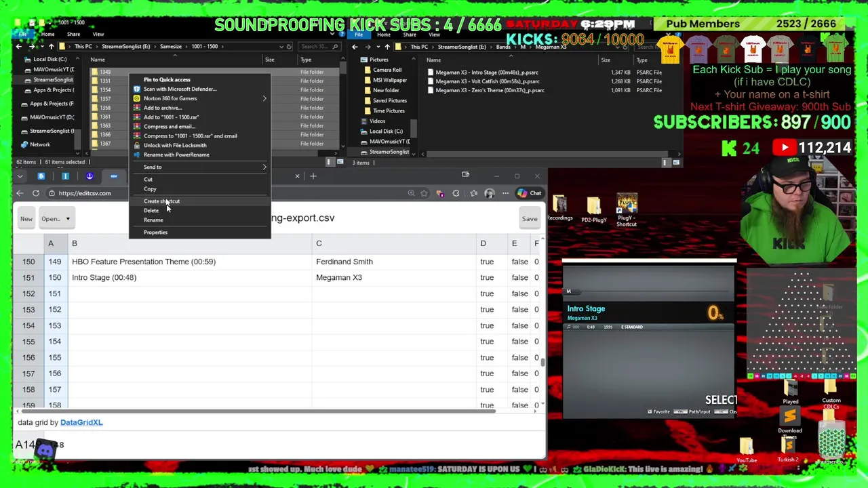This screenshot has height=488, width=868.
Task: Go up one level in Megaman X3 Explorer window
Action: coord(387,47)
